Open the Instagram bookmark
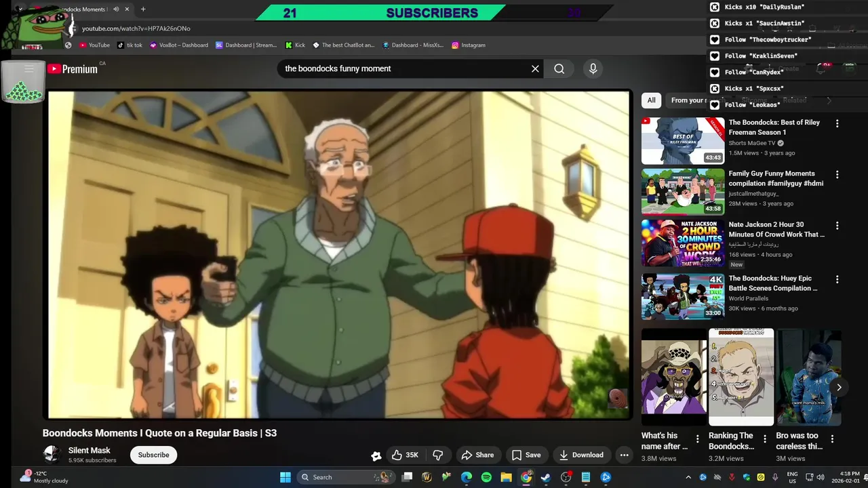868x488 pixels. (469, 45)
